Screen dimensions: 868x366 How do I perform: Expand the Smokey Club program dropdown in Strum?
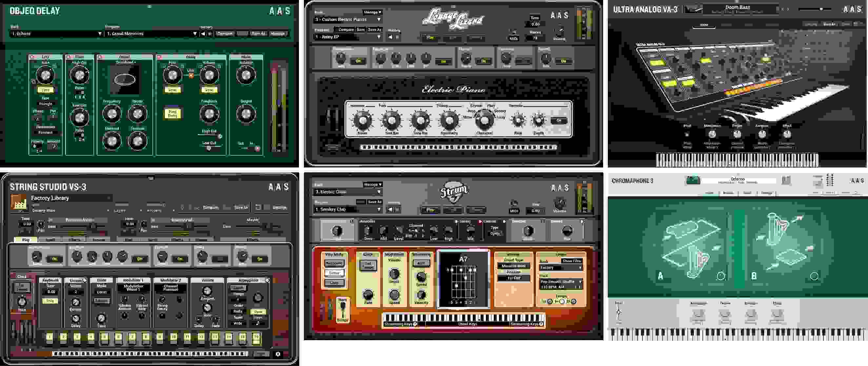347,209
